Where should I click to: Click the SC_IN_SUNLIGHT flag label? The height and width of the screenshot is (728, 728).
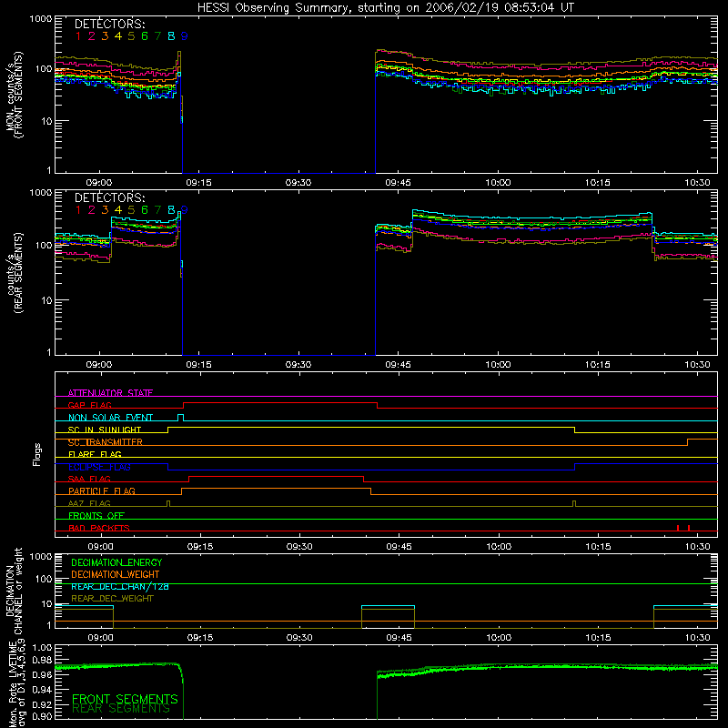[x=105, y=430]
